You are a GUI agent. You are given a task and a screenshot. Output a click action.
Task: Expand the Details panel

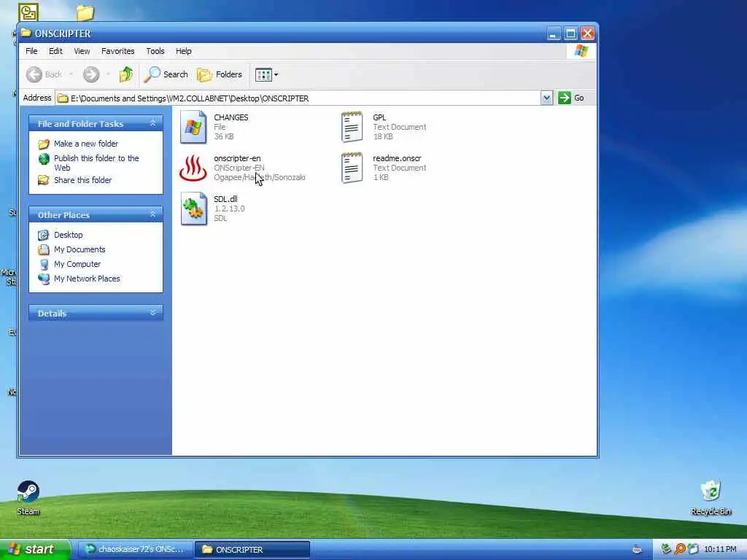[x=153, y=313]
